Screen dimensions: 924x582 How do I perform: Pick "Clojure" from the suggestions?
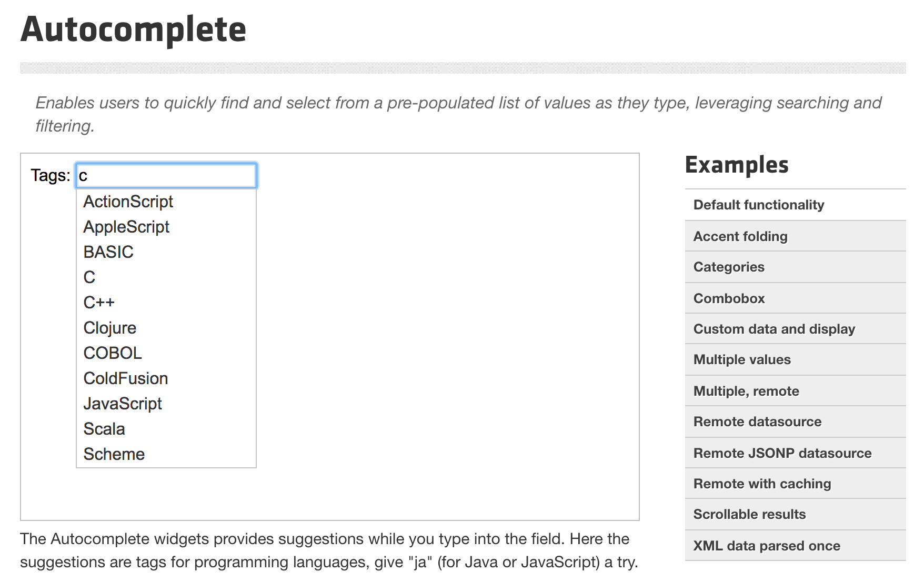pyautogui.click(x=109, y=327)
